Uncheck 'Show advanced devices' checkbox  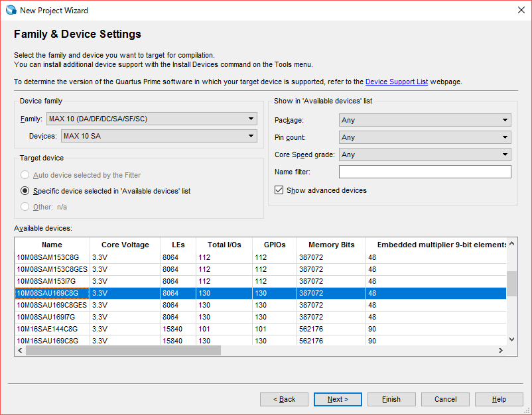coord(279,190)
